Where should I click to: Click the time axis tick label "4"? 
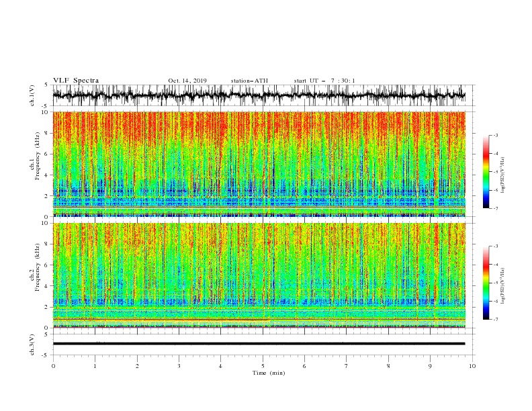click(x=221, y=366)
